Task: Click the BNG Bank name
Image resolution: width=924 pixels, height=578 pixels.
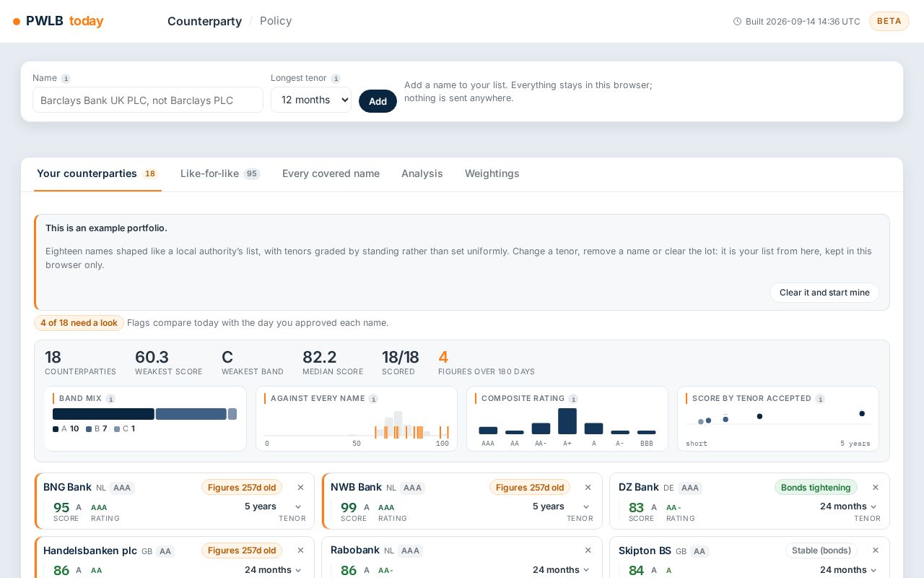Action: (x=67, y=487)
